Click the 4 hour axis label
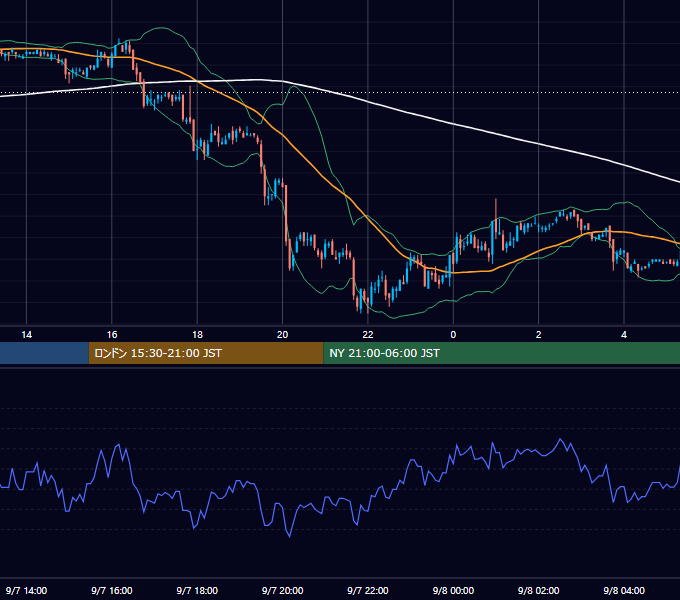 [624, 335]
